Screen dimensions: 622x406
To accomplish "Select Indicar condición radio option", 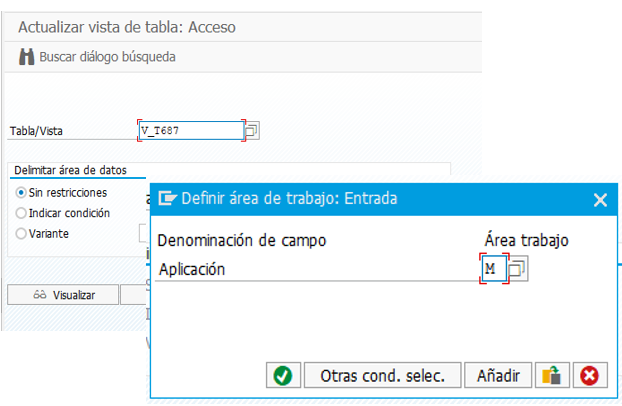I will coord(21,213).
